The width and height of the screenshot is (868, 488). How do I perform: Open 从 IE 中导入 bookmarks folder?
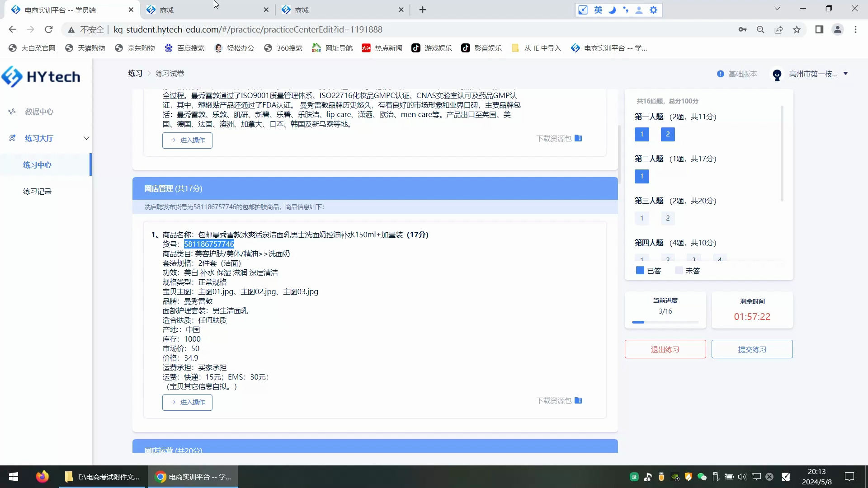[x=536, y=48]
